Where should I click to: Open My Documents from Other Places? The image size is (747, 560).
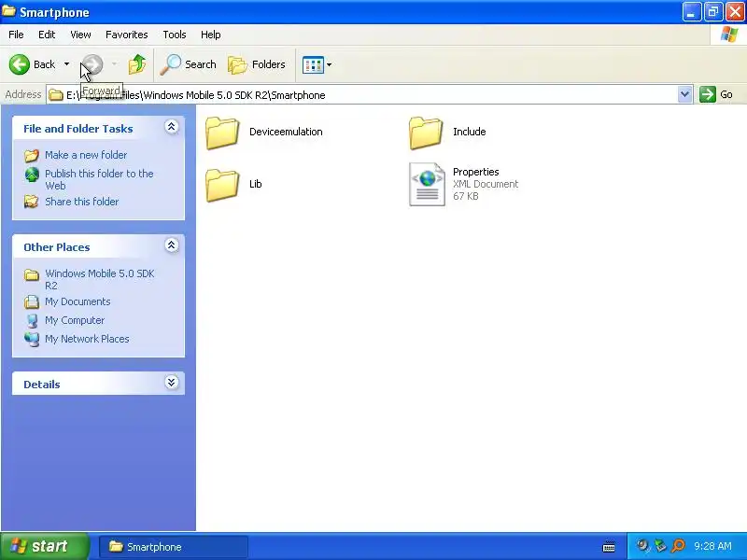pyautogui.click(x=78, y=301)
